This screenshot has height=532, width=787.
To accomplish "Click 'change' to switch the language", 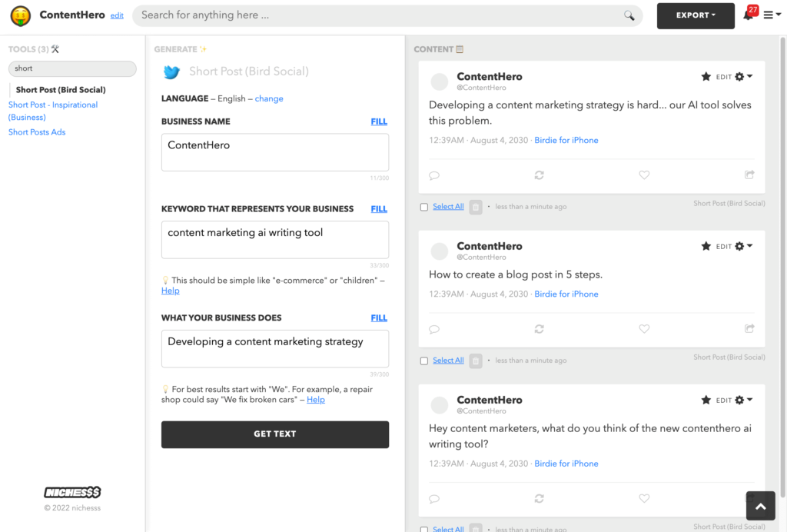I will [x=269, y=99].
